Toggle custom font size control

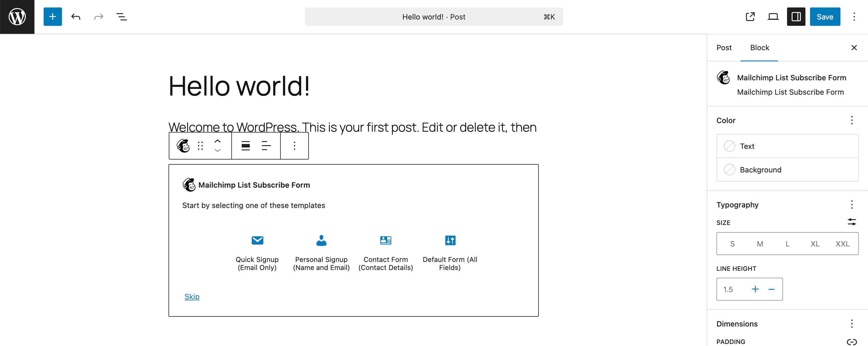851,222
